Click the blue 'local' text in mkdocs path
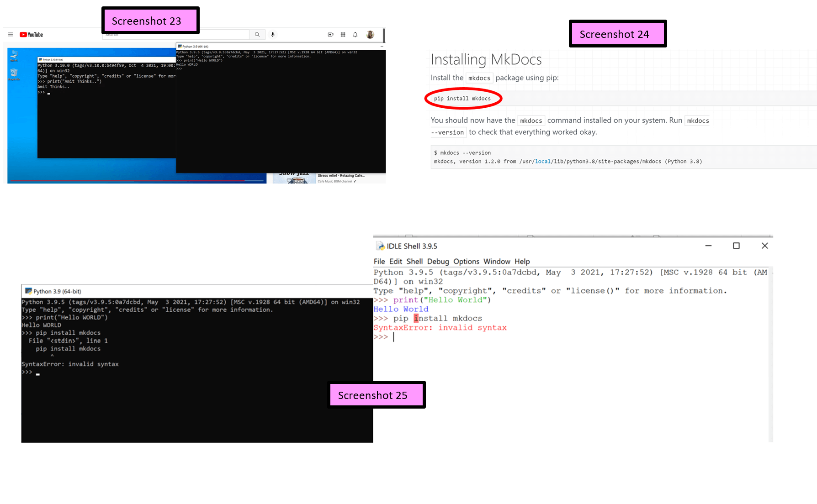Image resolution: width=817 pixels, height=504 pixels. click(543, 162)
